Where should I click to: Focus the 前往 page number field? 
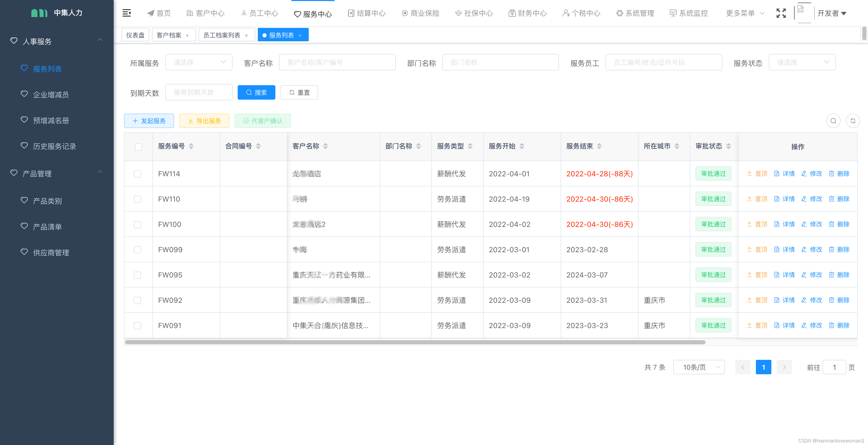[834, 367]
